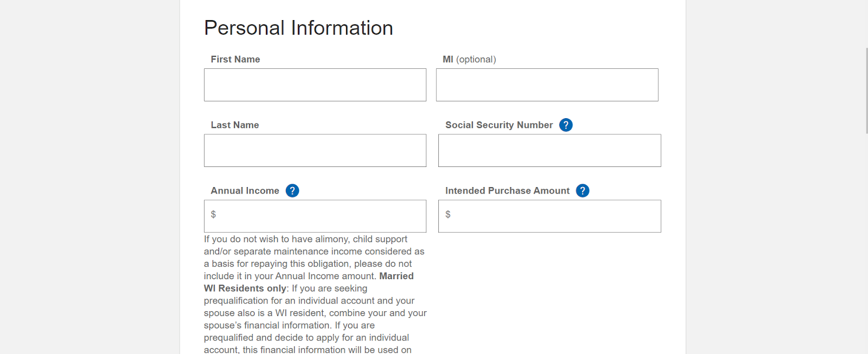
Task: Click the Intended Purchase Amount label text
Action: pos(507,191)
